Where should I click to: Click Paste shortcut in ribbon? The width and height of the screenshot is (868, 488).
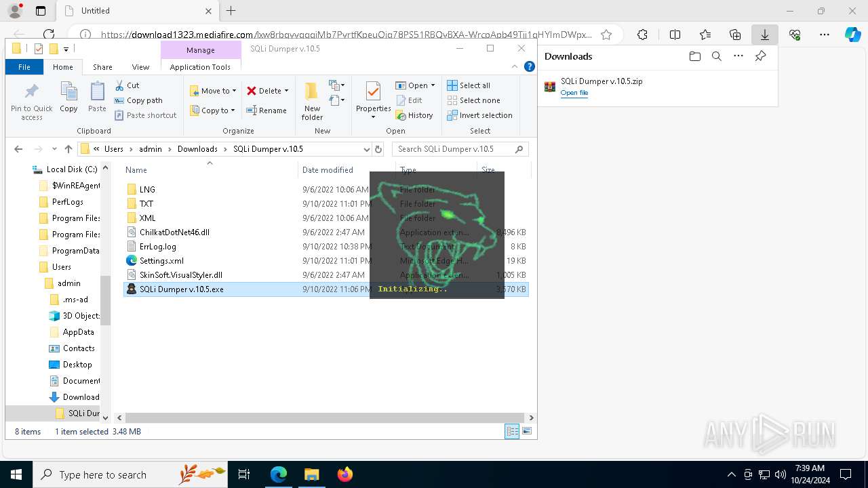[x=146, y=115]
